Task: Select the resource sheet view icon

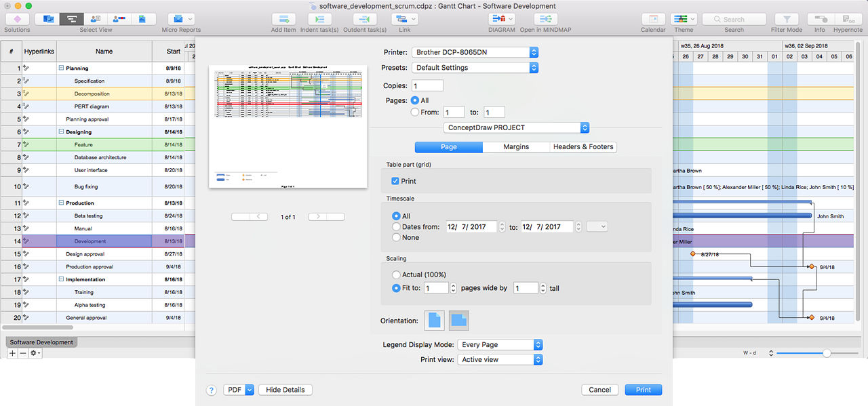Action: [96, 19]
